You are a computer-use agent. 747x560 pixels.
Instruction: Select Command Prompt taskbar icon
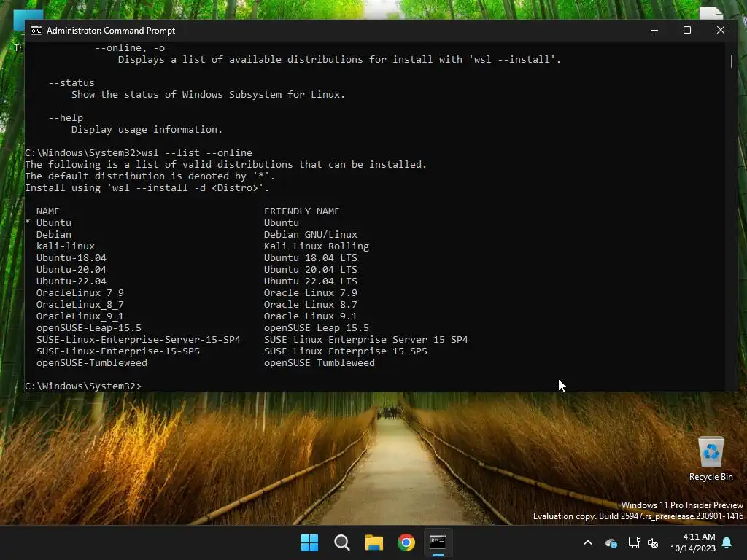[438, 542]
